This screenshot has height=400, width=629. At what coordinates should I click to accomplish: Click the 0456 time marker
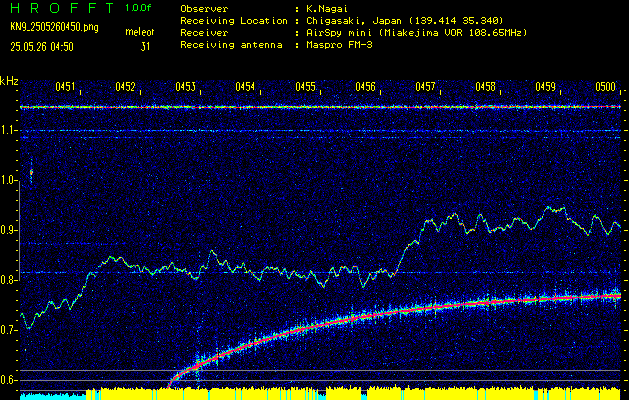365,86
